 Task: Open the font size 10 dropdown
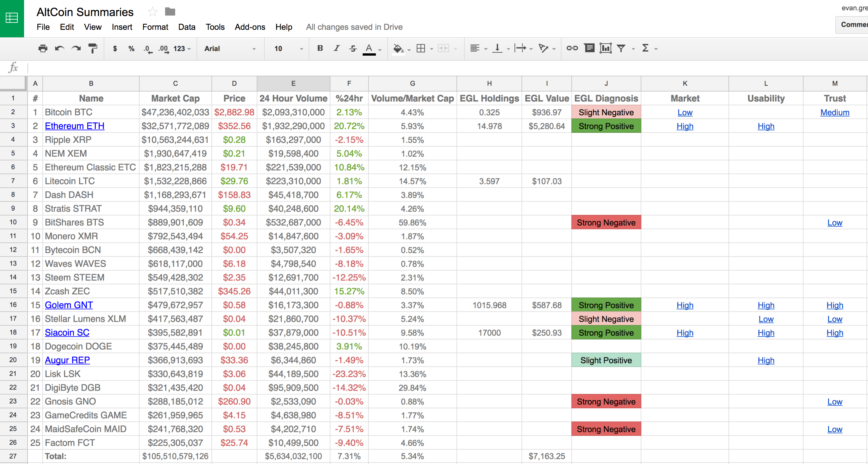[288, 48]
